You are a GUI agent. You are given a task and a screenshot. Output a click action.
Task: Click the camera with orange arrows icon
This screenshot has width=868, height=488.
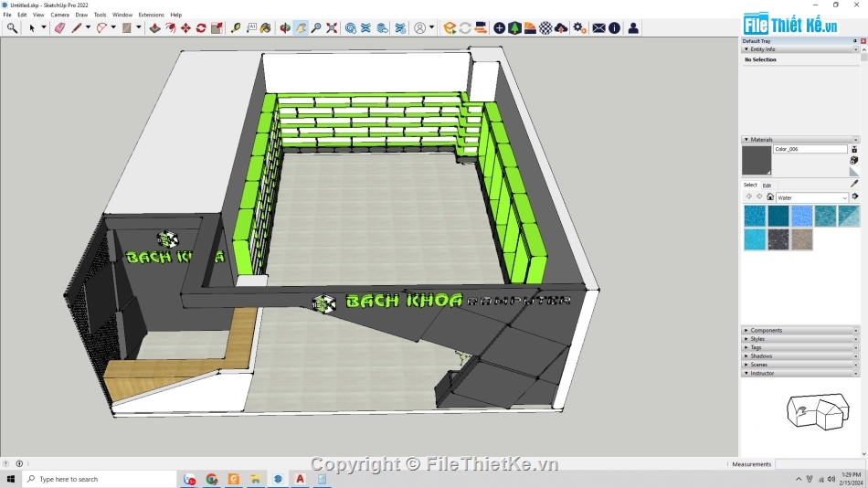pyautogui.click(x=481, y=27)
